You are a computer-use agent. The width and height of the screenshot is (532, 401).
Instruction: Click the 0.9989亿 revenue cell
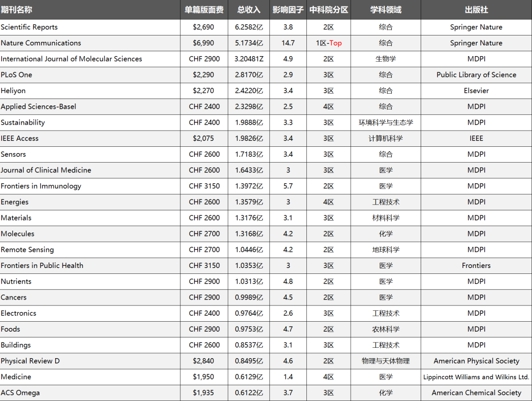tap(249, 298)
